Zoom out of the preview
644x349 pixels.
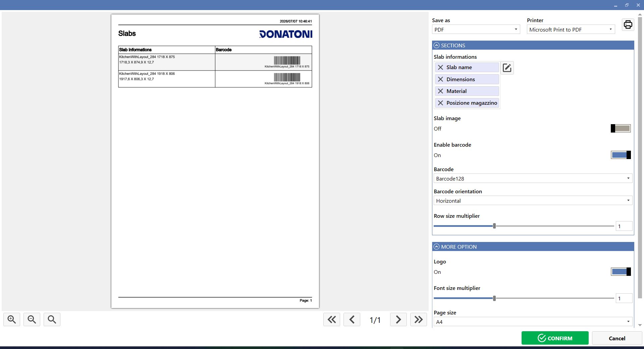(32, 319)
